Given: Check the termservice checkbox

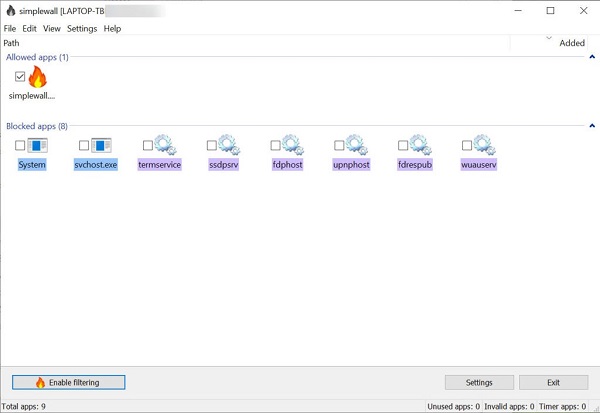Looking at the screenshot, I should [148, 145].
